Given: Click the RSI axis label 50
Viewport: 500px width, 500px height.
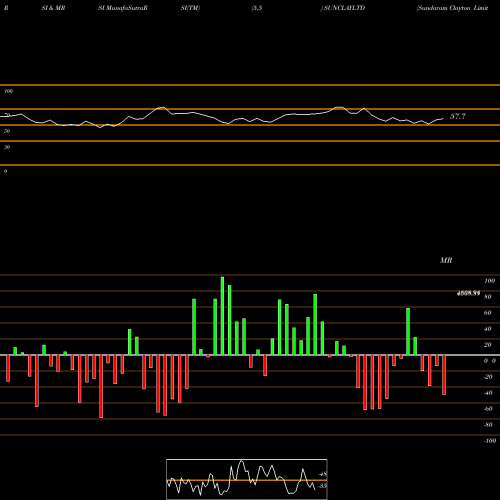Looking at the screenshot, I should pyautogui.click(x=7, y=131).
